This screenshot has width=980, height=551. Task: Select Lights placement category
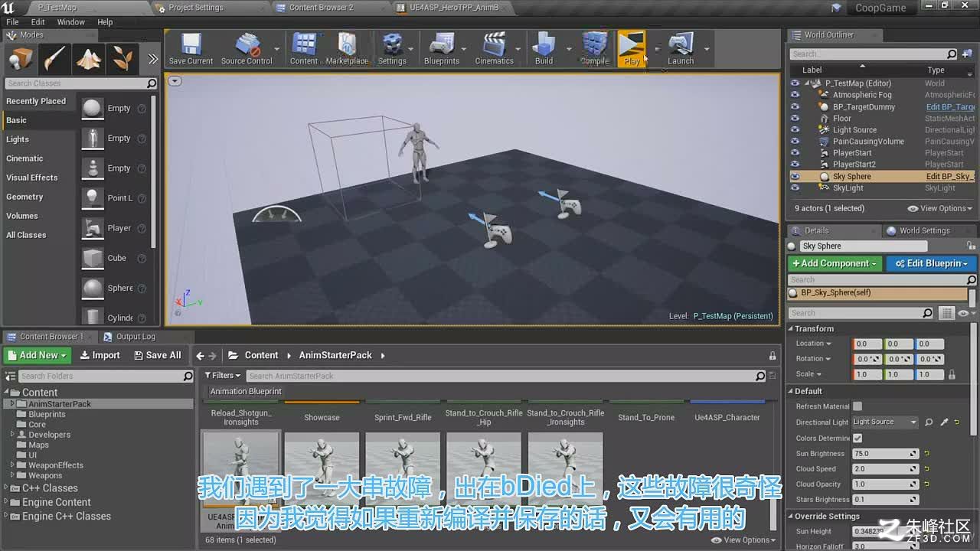pos(18,139)
